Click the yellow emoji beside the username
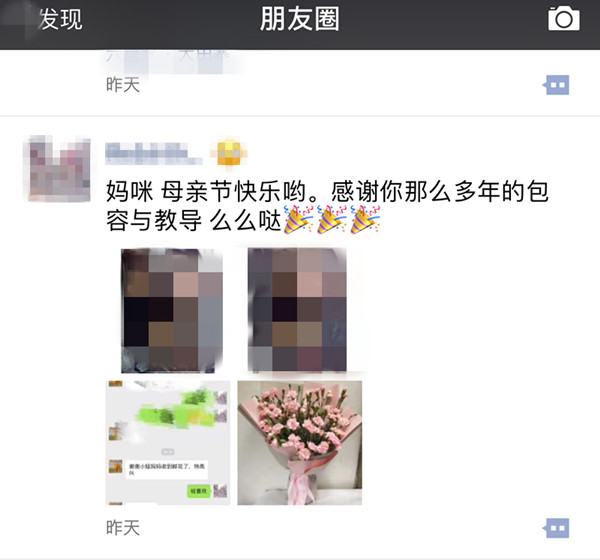The height and width of the screenshot is (560, 600). [x=228, y=153]
